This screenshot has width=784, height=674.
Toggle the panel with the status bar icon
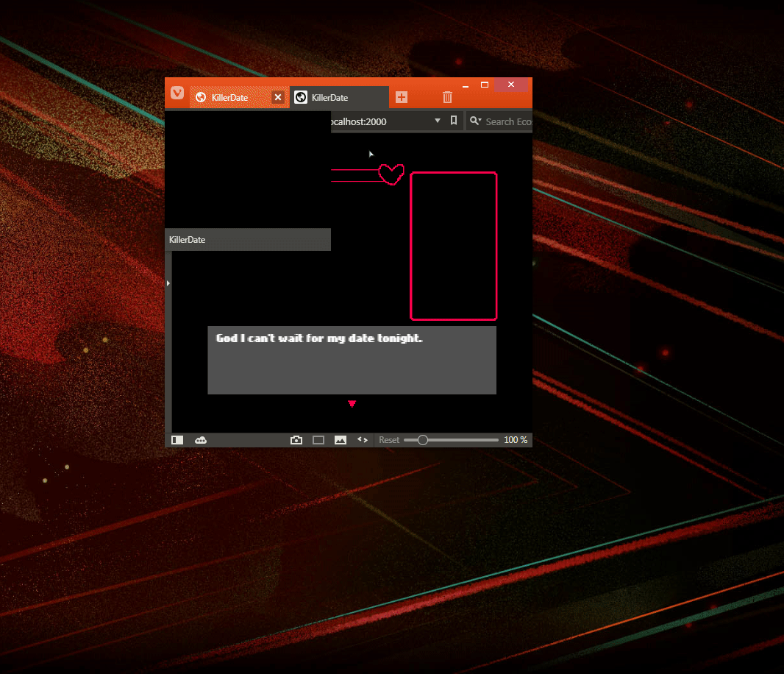pyautogui.click(x=177, y=440)
